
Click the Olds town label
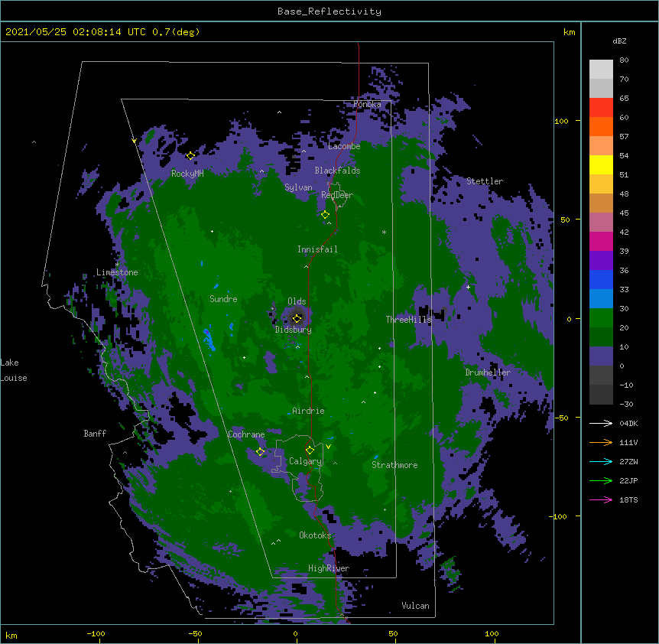click(297, 301)
